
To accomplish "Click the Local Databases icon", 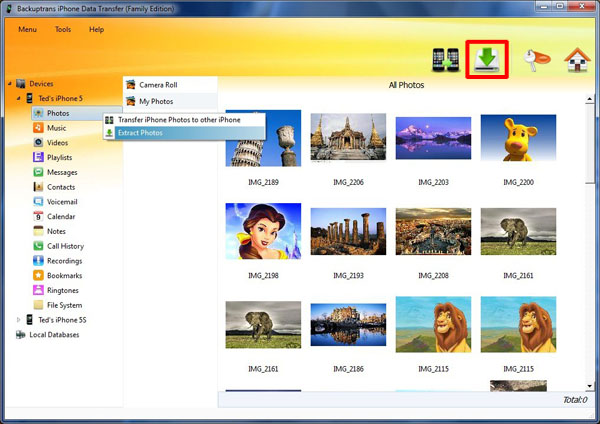I will coord(21,335).
